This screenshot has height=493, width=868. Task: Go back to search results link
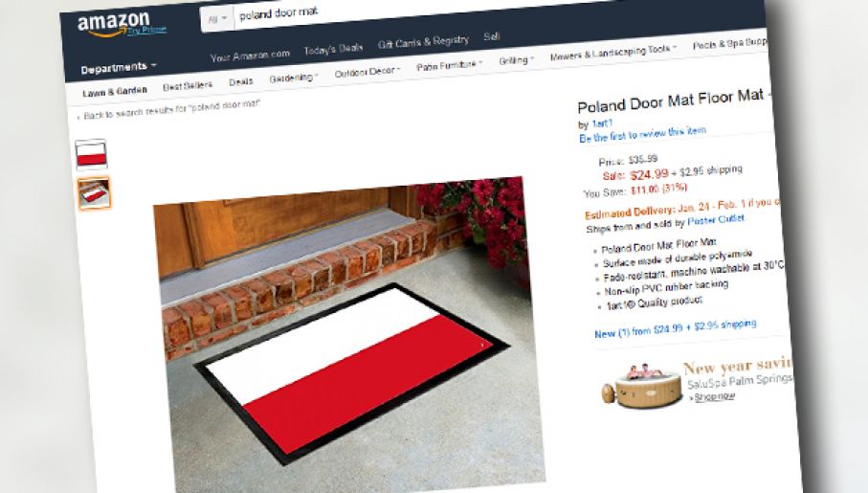[168, 109]
